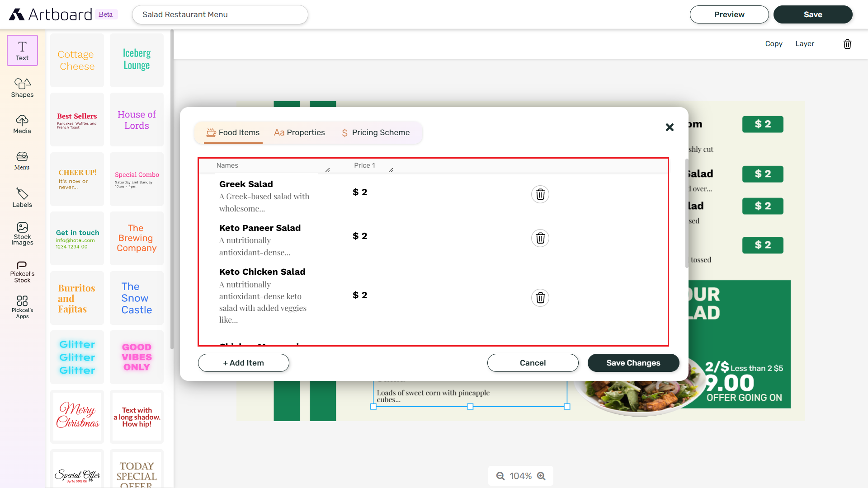The height and width of the screenshot is (488, 868).
Task: Select the Text tool in the sidebar
Action: click(22, 50)
